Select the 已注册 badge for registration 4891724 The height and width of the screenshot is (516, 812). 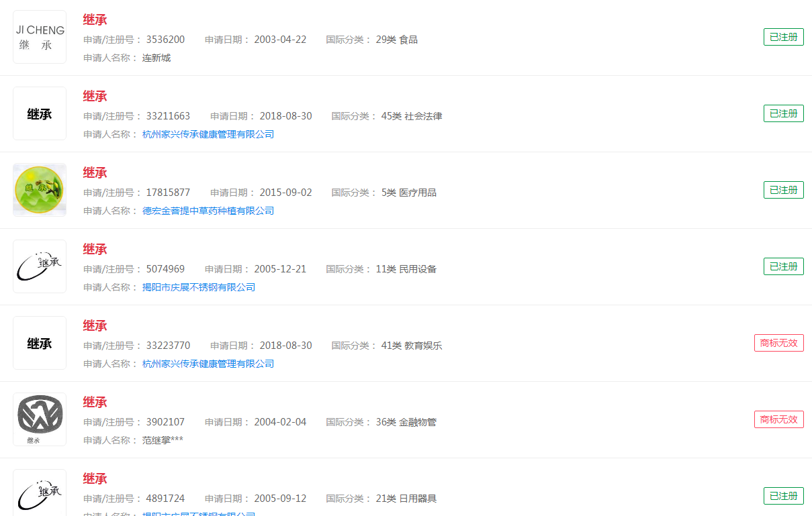783,496
